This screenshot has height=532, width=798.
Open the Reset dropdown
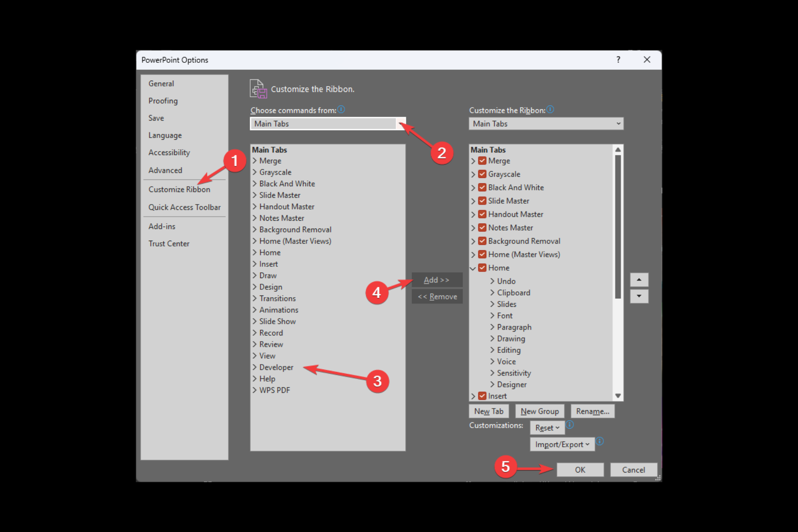[547, 428]
